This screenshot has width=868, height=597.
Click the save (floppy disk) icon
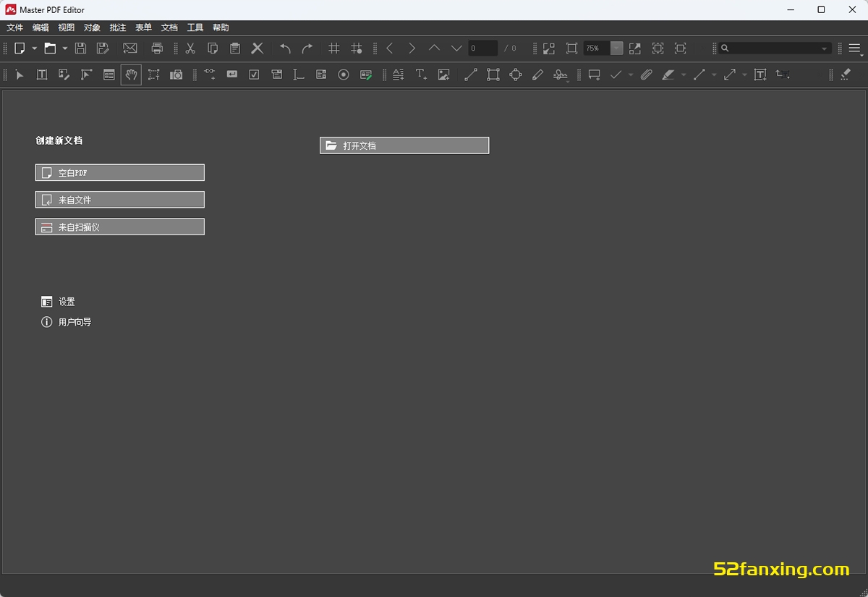[x=80, y=48]
